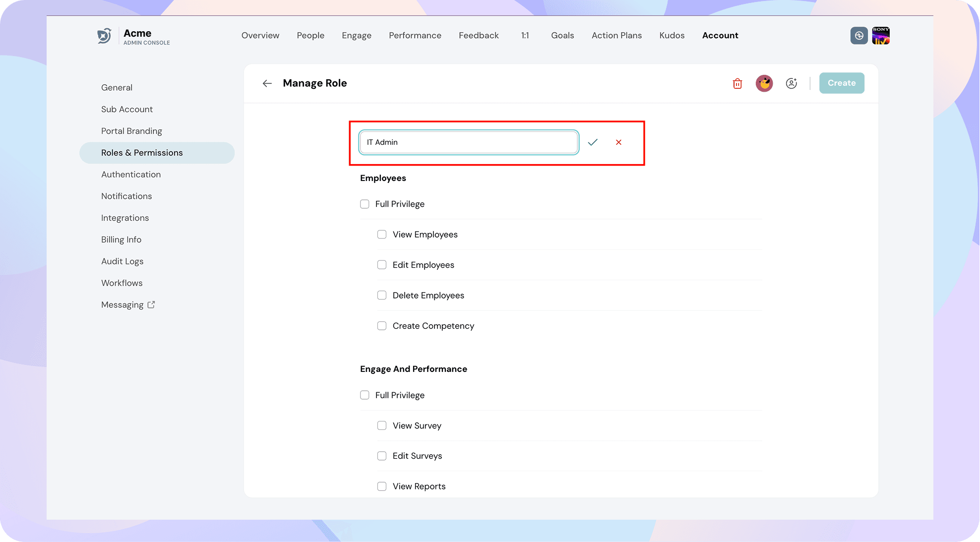Check the View Survey permission
Screen dimensions: 980x542
pyautogui.click(x=382, y=425)
